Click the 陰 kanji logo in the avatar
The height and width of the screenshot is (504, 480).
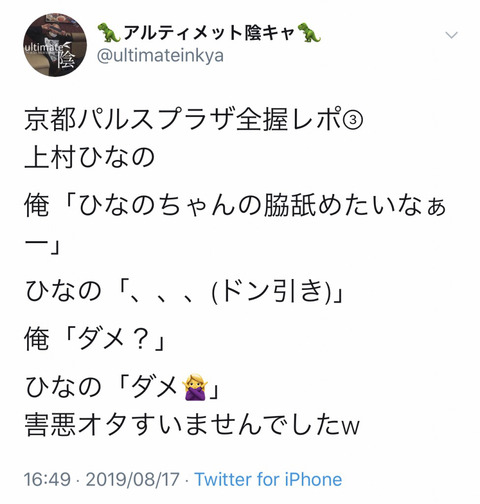(66, 60)
